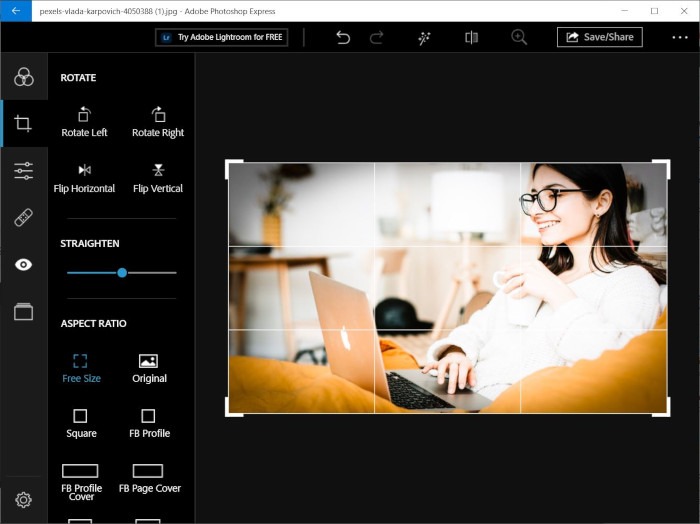
Task: Redo the edit
Action: coord(376,37)
